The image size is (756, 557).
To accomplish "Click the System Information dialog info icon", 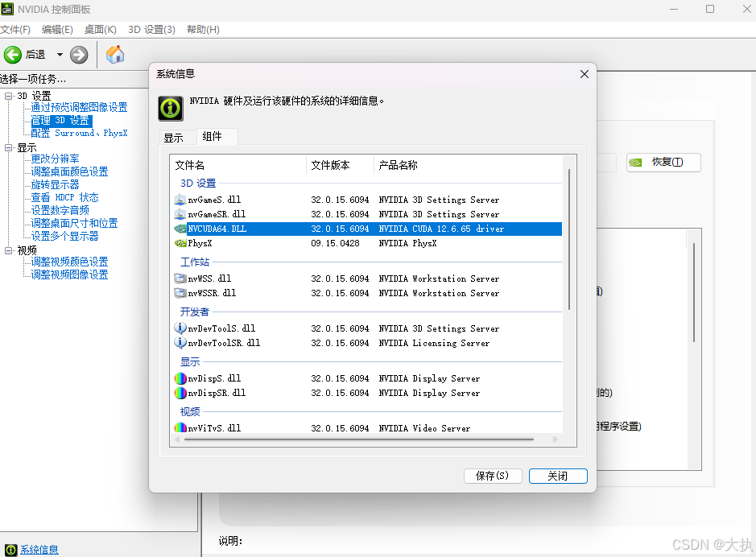I will pos(171,108).
